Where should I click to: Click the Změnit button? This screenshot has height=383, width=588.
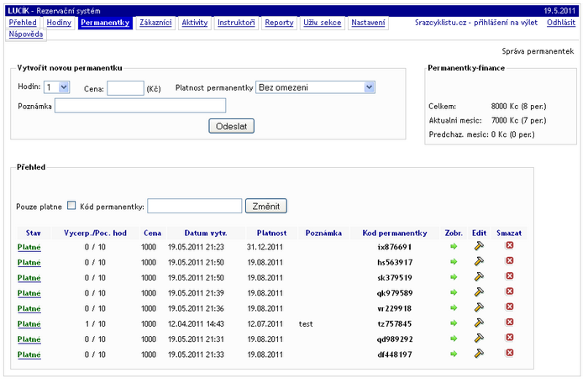pyautogui.click(x=266, y=206)
